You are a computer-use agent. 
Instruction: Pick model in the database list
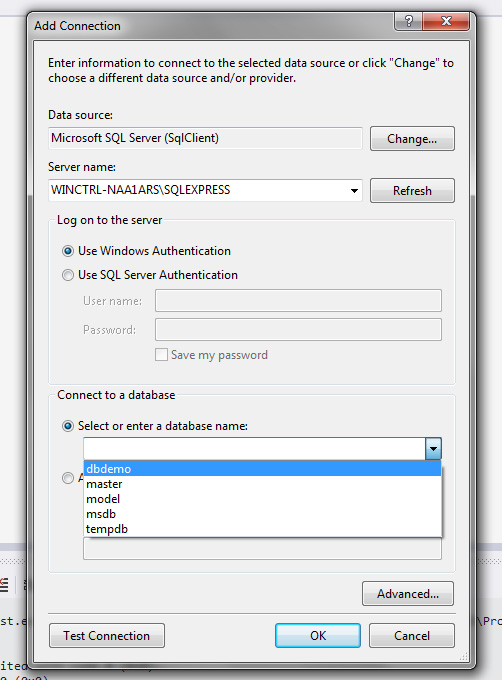(x=262, y=499)
